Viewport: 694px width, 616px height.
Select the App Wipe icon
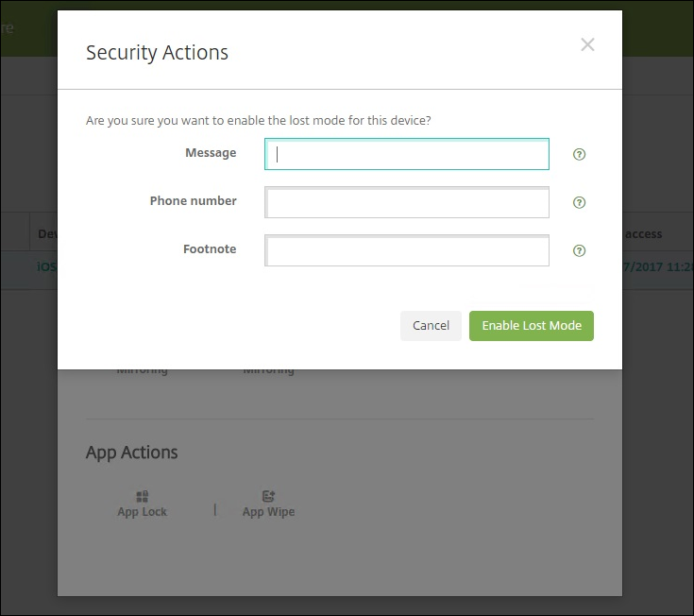coord(269,497)
